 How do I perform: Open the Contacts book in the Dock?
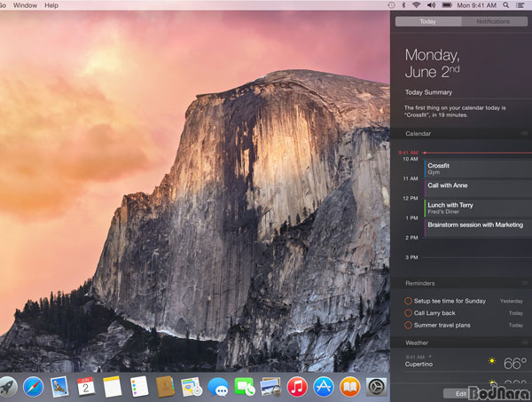tap(165, 387)
